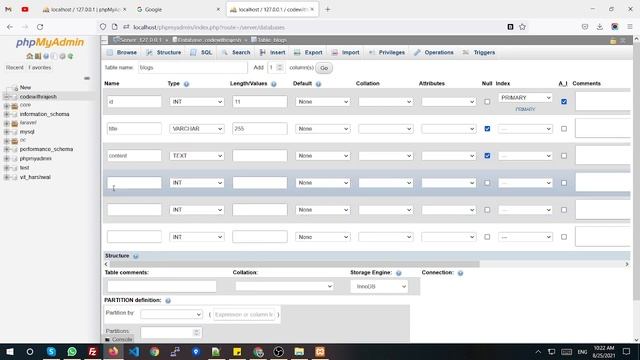Click New database link in tree
Screen dimensions: 640x360
coord(25,87)
